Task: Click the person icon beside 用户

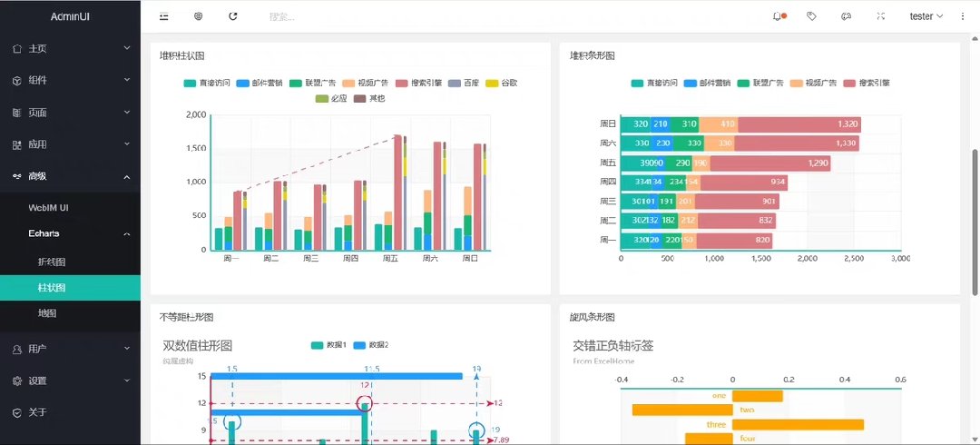Action: (17, 349)
